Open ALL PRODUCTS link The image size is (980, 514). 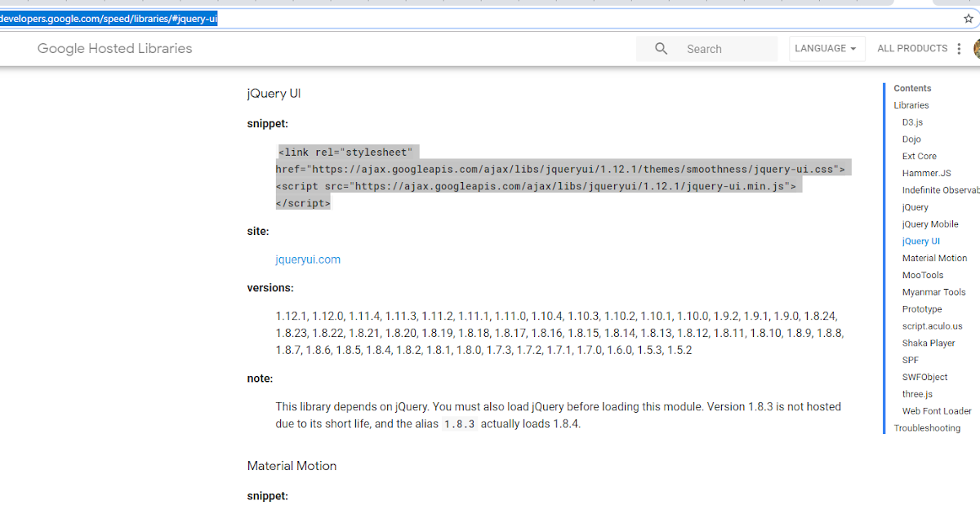coord(912,49)
